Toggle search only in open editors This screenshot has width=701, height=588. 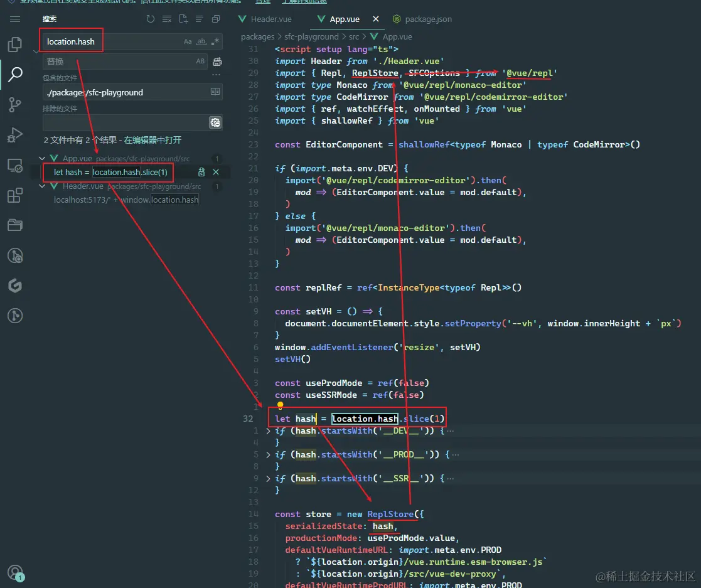point(215,92)
